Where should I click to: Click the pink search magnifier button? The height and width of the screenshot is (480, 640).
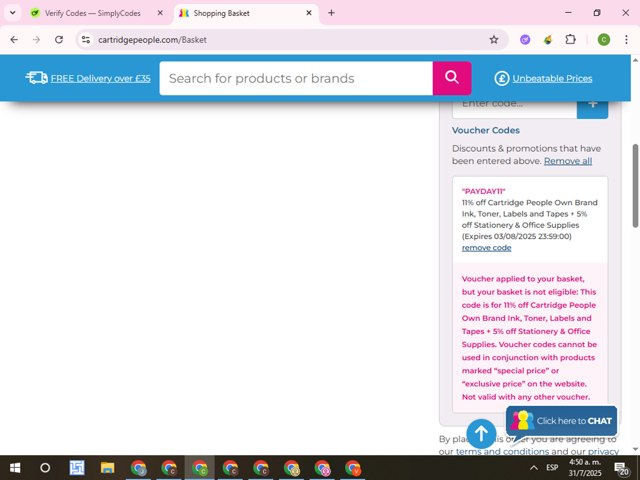tap(452, 78)
